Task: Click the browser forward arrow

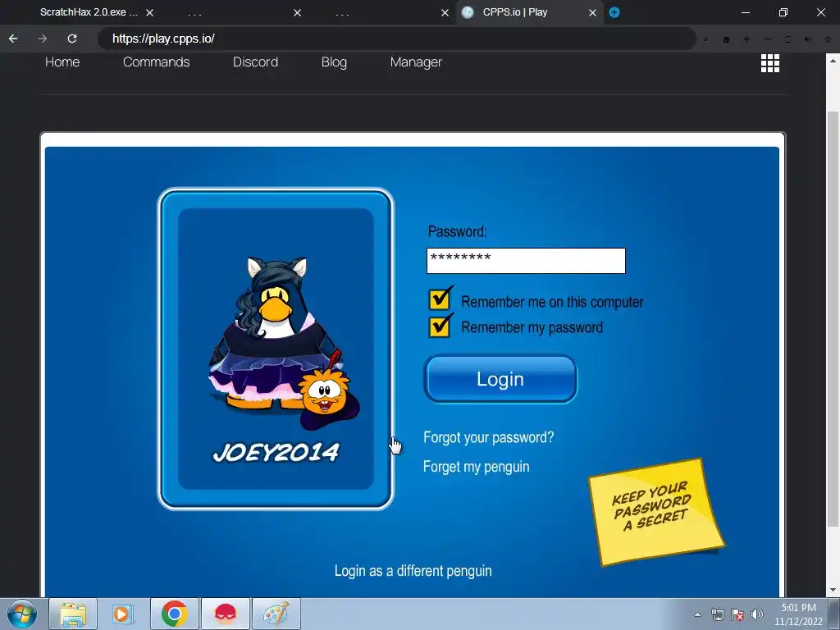Action: pyautogui.click(x=43, y=39)
